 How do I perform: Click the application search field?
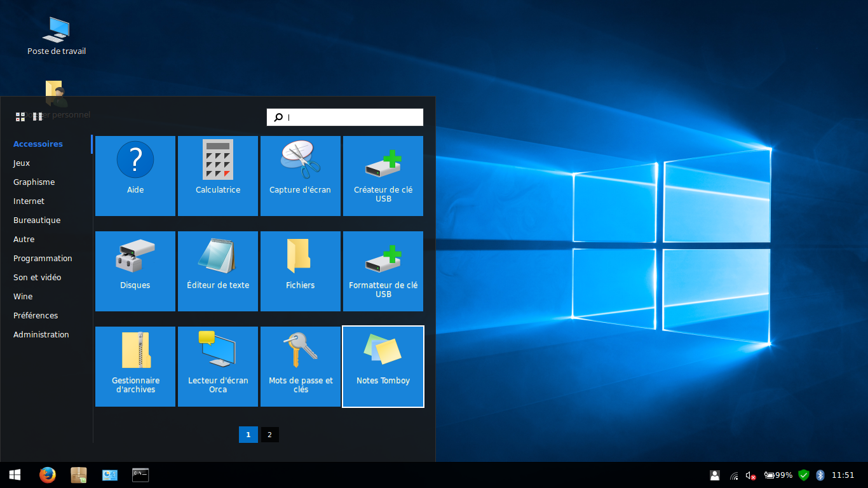pyautogui.click(x=345, y=117)
